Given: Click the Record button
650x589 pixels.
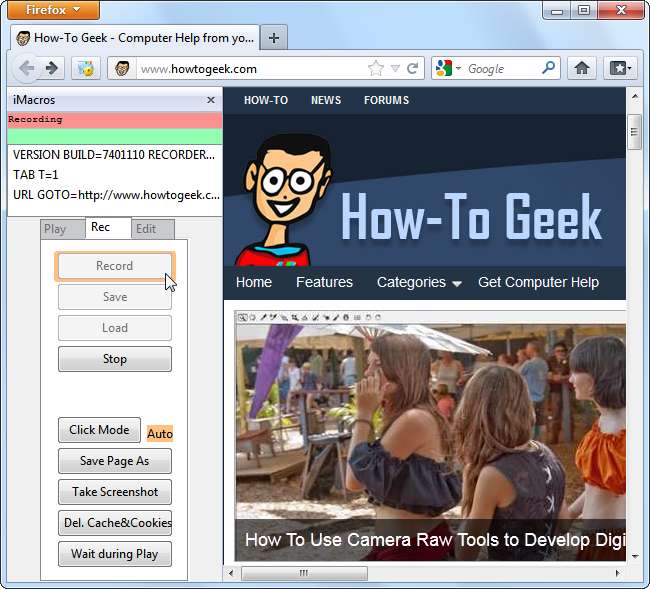Looking at the screenshot, I should pos(114,266).
